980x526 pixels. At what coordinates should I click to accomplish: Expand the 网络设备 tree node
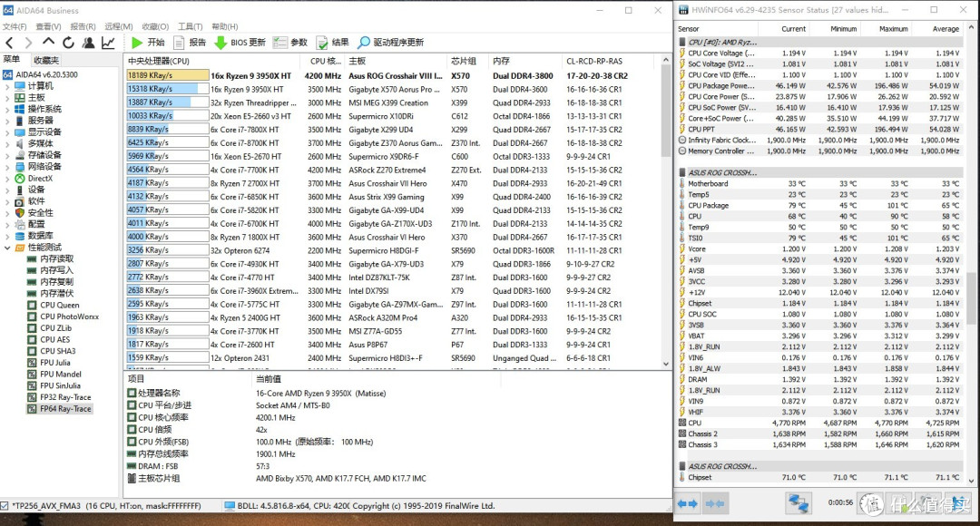click(x=7, y=167)
